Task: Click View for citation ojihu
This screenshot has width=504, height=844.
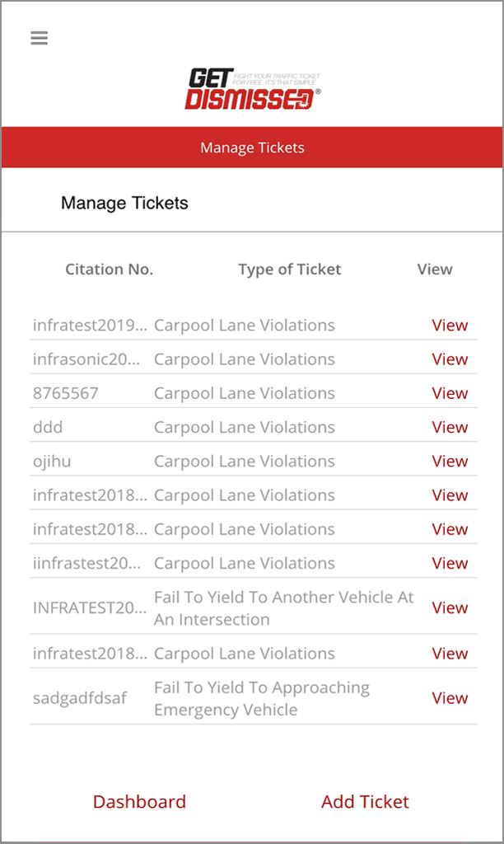Action: click(450, 461)
